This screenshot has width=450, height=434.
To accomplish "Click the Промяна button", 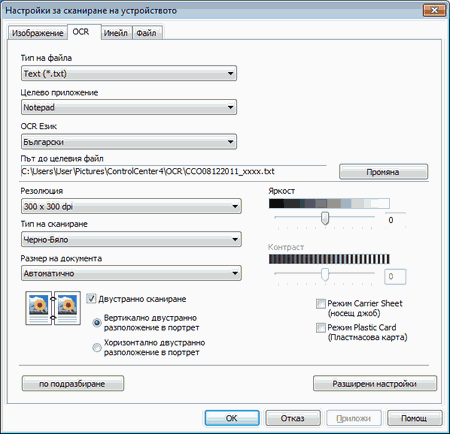I will coord(383,172).
